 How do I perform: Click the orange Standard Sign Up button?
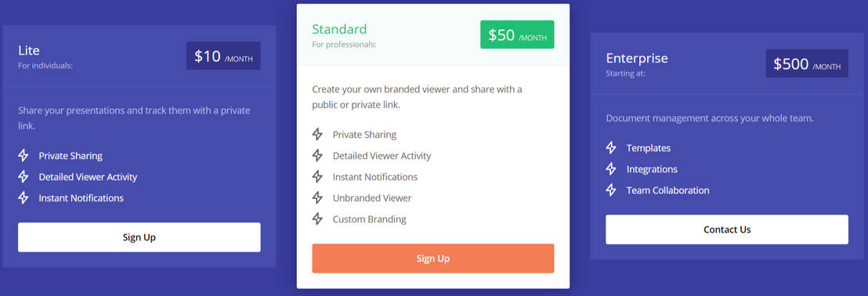click(433, 258)
